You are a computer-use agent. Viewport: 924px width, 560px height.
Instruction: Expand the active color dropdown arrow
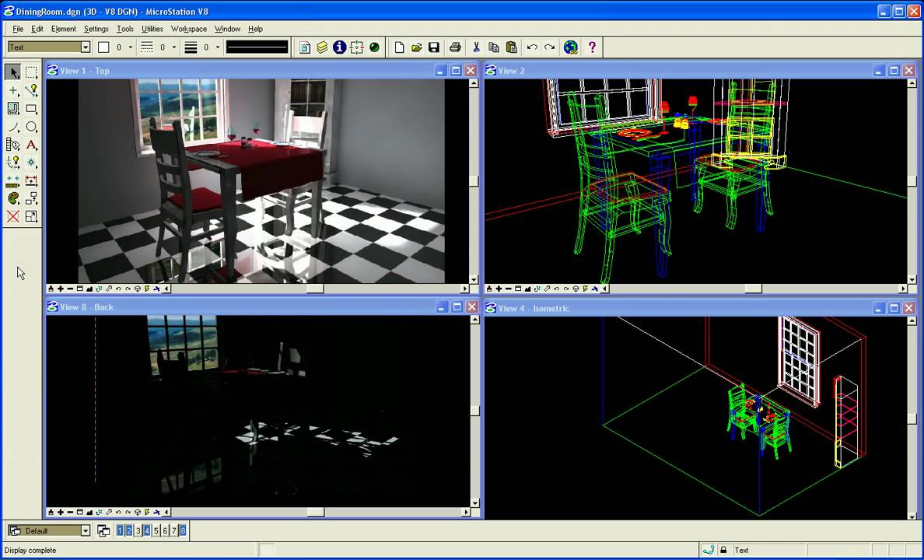pyautogui.click(x=130, y=47)
